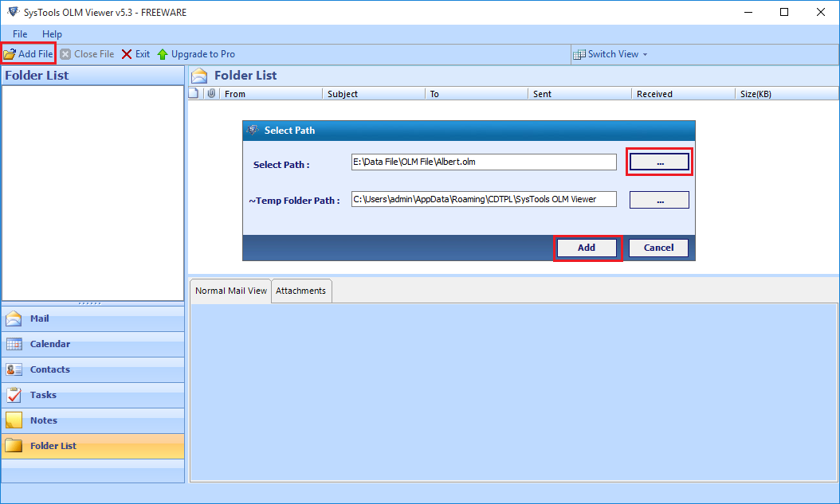Click the Temp Folder Path text field
Image resolution: width=840 pixels, height=504 pixels.
[x=484, y=199]
